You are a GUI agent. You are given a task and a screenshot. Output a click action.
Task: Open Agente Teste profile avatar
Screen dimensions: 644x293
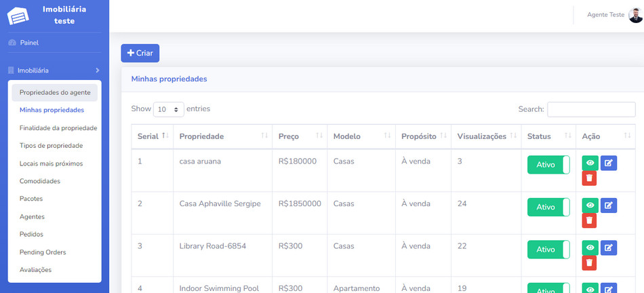(635, 16)
